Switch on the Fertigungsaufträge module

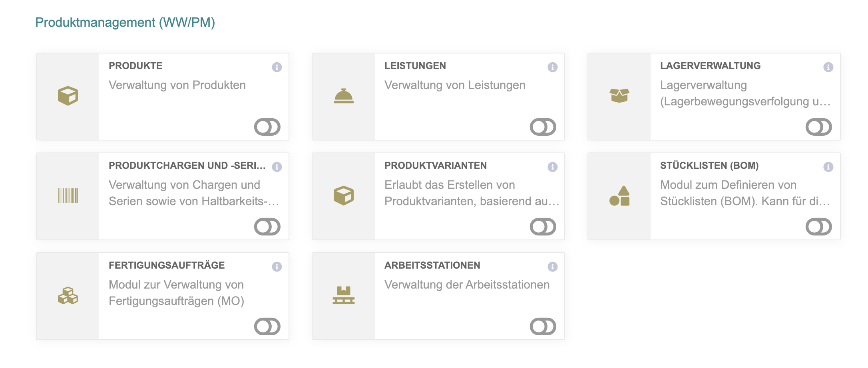(x=267, y=326)
